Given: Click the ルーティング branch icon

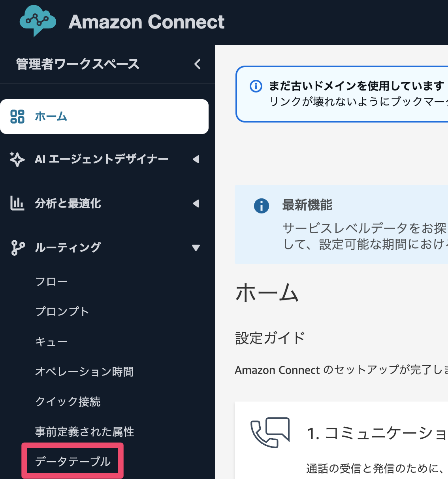Looking at the screenshot, I should pyautogui.click(x=18, y=248).
